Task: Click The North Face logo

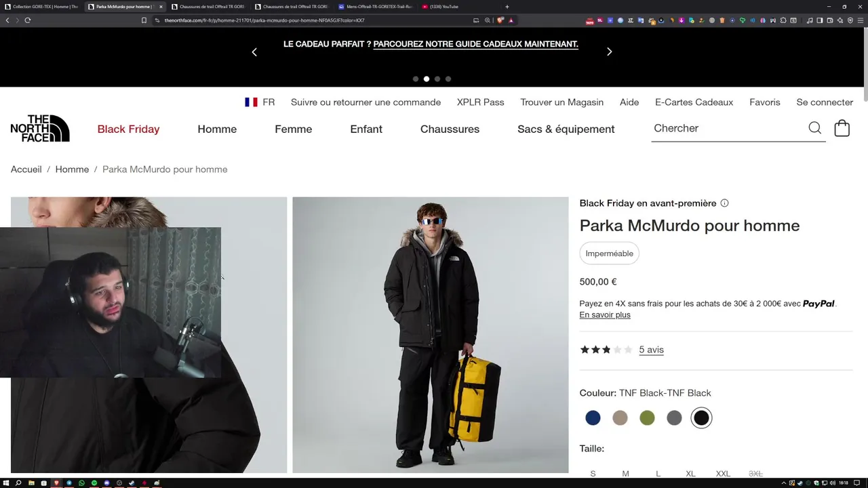Action: (x=40, y=128)
